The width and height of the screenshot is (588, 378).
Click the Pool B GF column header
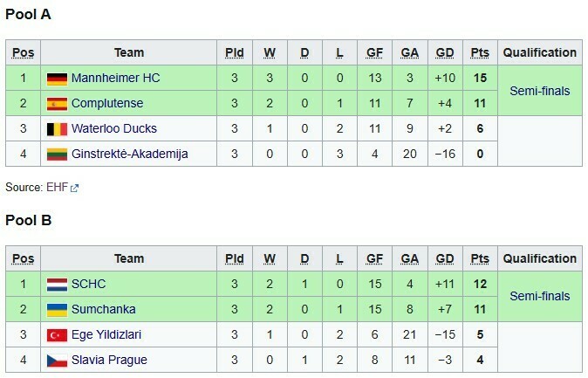click(x=375, y=259)
